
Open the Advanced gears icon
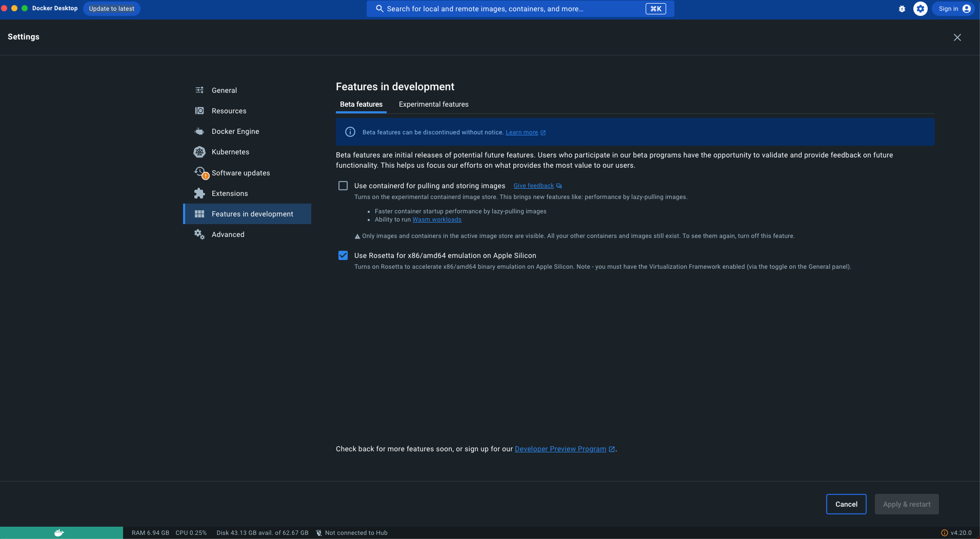click(x=199, y=234)
